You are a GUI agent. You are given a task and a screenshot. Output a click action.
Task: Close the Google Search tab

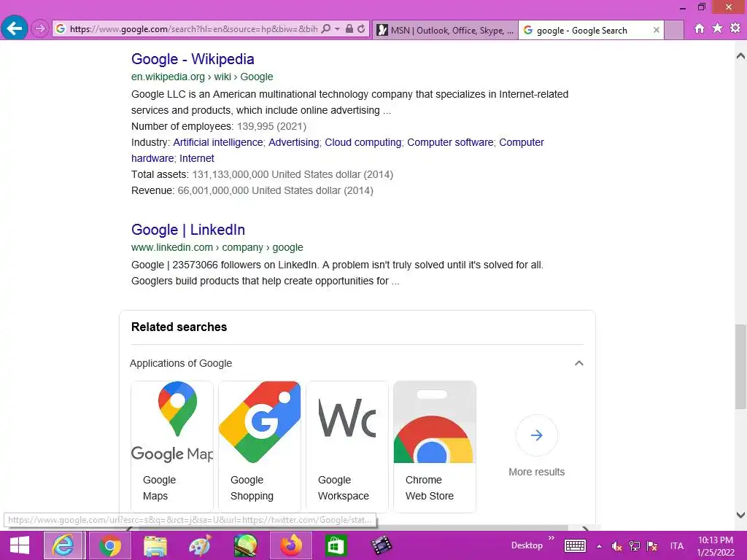(657, 30)
